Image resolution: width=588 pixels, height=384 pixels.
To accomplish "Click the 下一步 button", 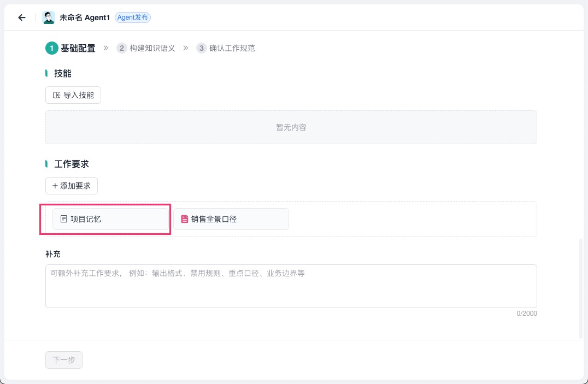I will (x=64, y=360).
